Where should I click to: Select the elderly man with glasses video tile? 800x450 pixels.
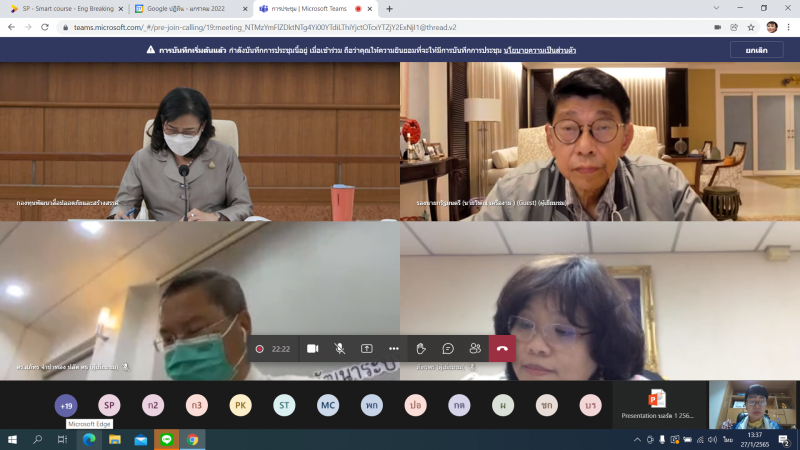600,141
